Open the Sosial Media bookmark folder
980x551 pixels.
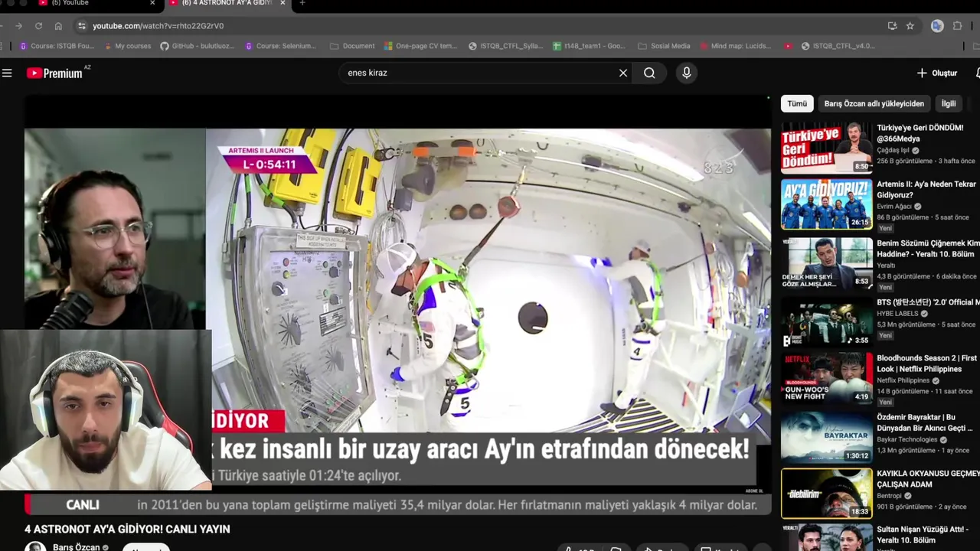[664, 46]
